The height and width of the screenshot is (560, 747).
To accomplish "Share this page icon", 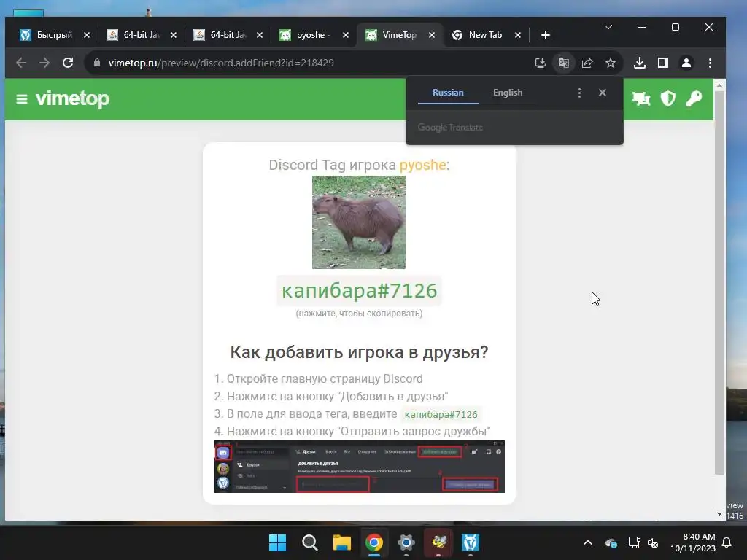I will click(587, 63).
